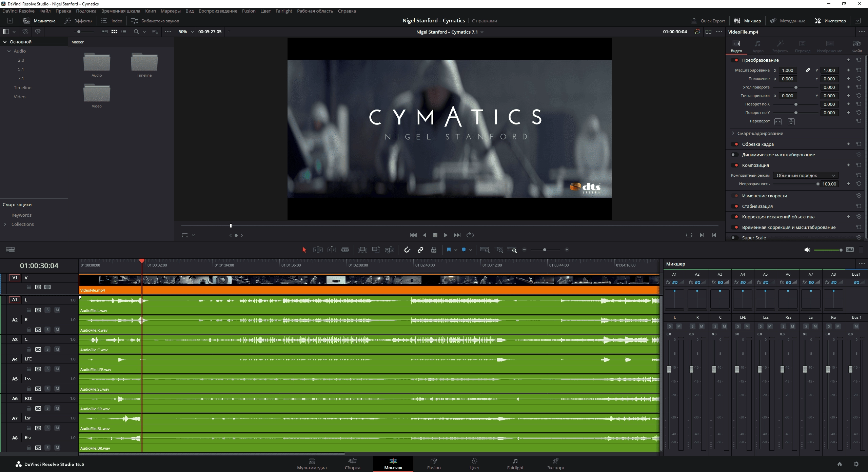Toggle the Position Lock icon
Viewport: 868px width, 472px height.
point(434,250)
